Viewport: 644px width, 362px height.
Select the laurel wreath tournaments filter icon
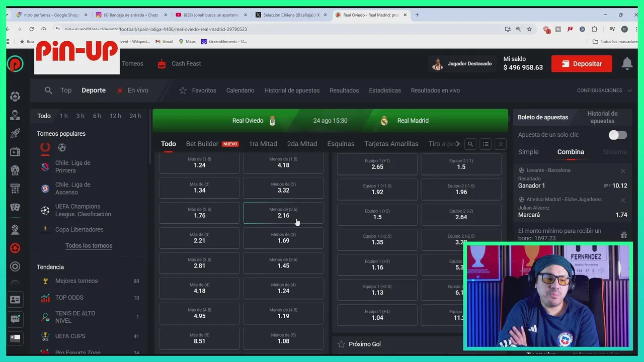point(45,147)
